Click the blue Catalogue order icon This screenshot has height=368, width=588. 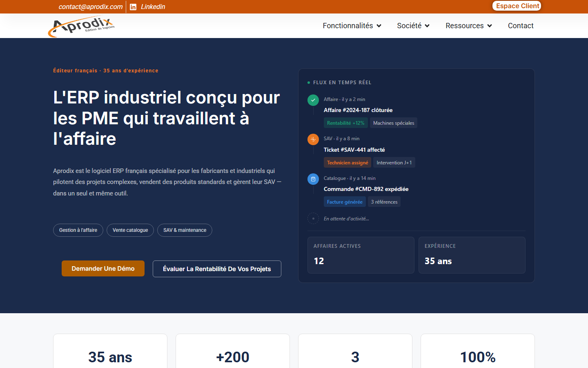click(313, 179)
